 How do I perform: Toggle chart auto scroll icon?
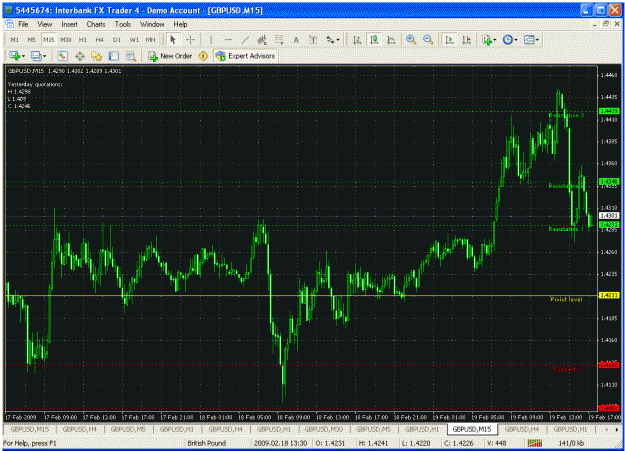click(450, 40)
